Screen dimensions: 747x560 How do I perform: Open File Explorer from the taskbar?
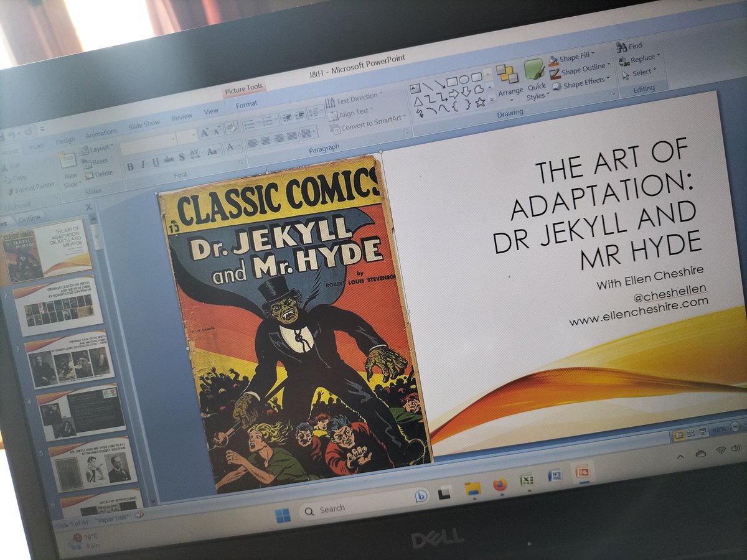(x=472, y=488)
